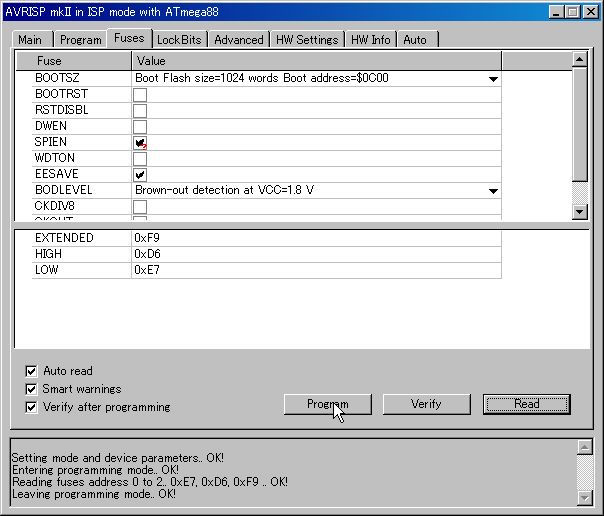The height and width of the screenshot is (516, 604).
Task: Click the LOW fuse value 0xE7
Action: click(x=147, y=270)
